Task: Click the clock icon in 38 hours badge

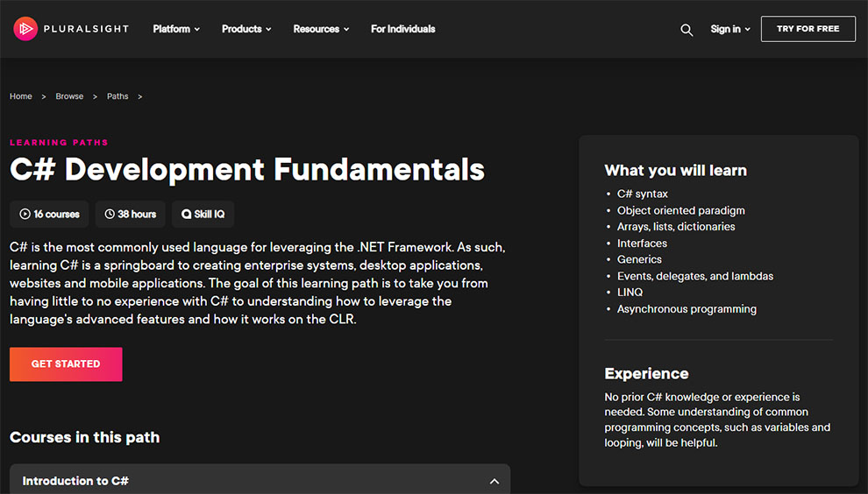Action: (110, 214)
